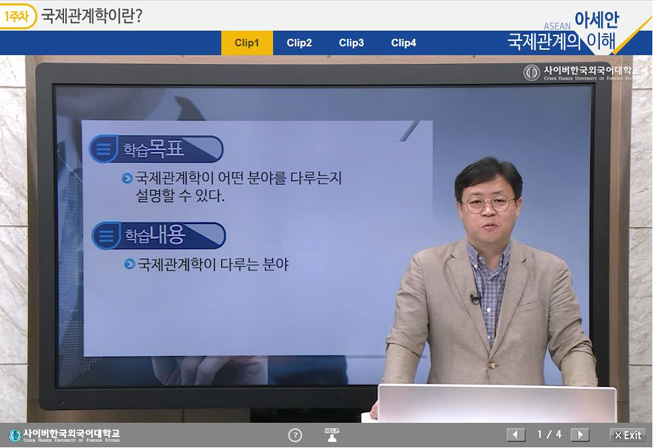The width and height of the screenshot is (653, 448).
Task: Click the question mark help icon
Action: click(295, 435)
